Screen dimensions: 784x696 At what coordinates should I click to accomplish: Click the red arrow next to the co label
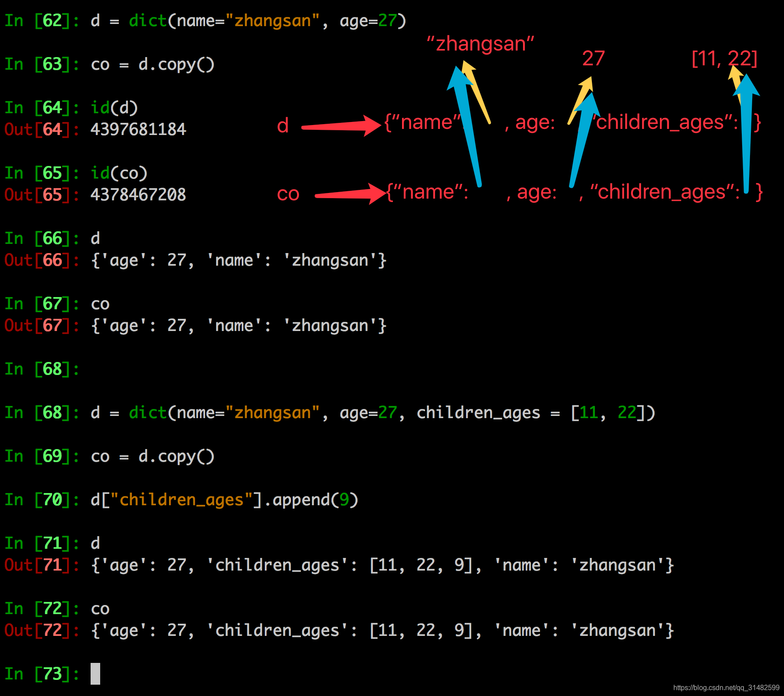(348, 194)
